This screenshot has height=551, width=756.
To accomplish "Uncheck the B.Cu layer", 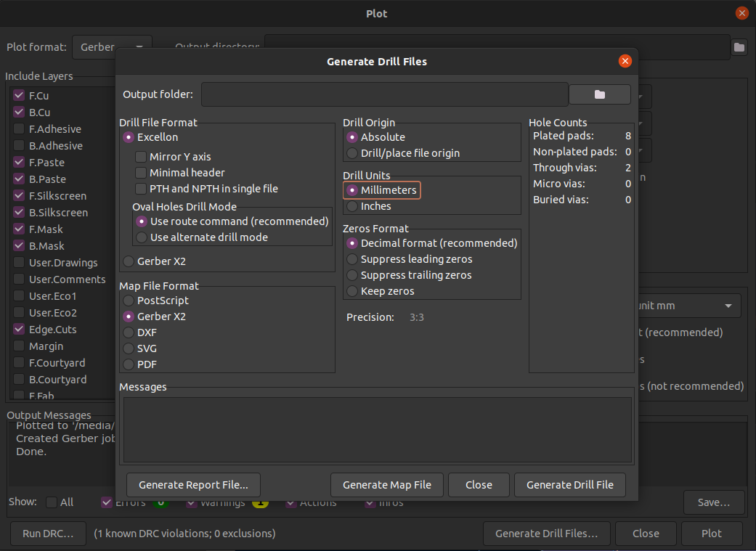I will pos(17,112).
